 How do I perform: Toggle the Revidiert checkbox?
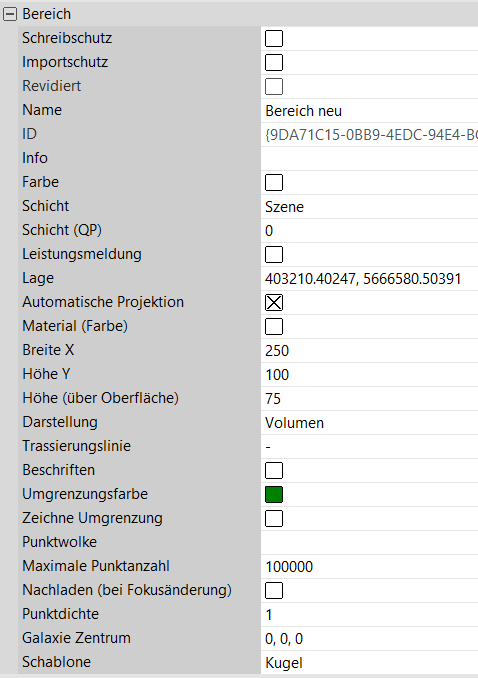click(274, 86)
